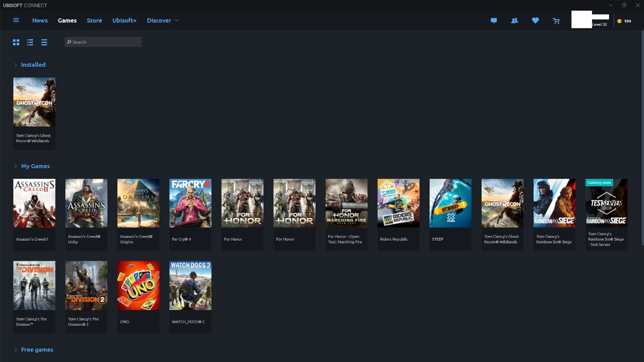Select the UNO game cover

coord(138,286)
